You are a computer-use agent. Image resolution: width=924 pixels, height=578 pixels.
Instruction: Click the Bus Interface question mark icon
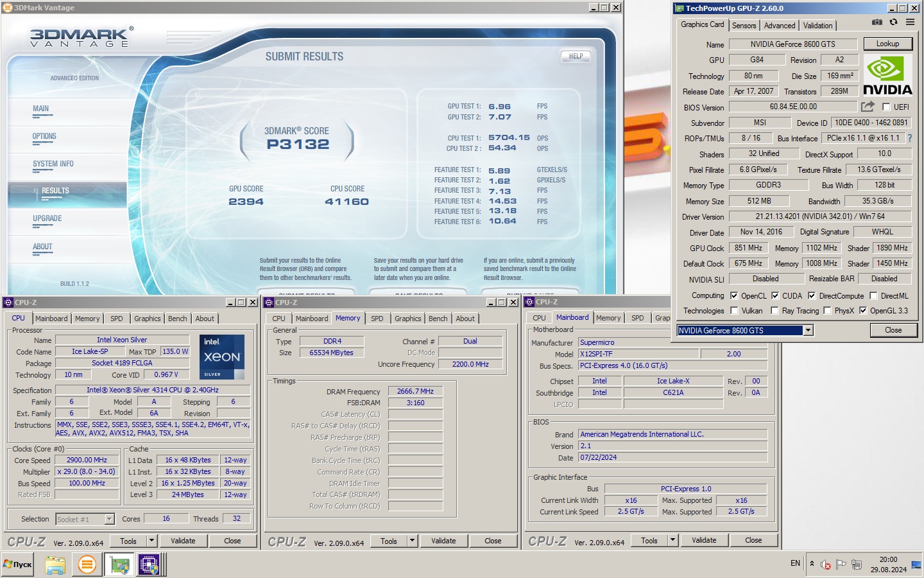tap(909, 138)
